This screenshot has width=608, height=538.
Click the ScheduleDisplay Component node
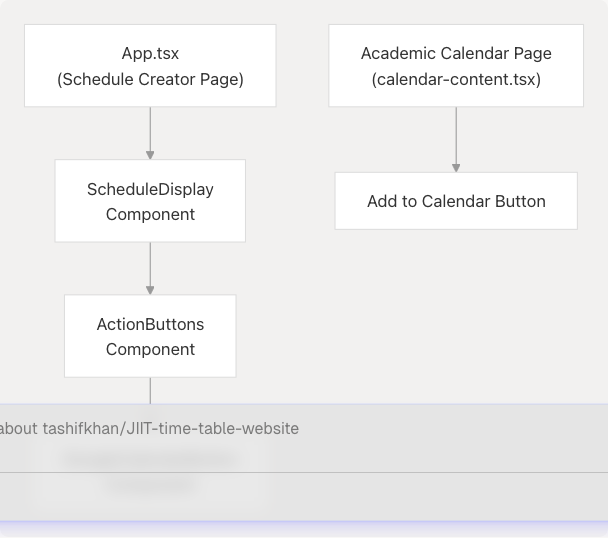(150, 201)
